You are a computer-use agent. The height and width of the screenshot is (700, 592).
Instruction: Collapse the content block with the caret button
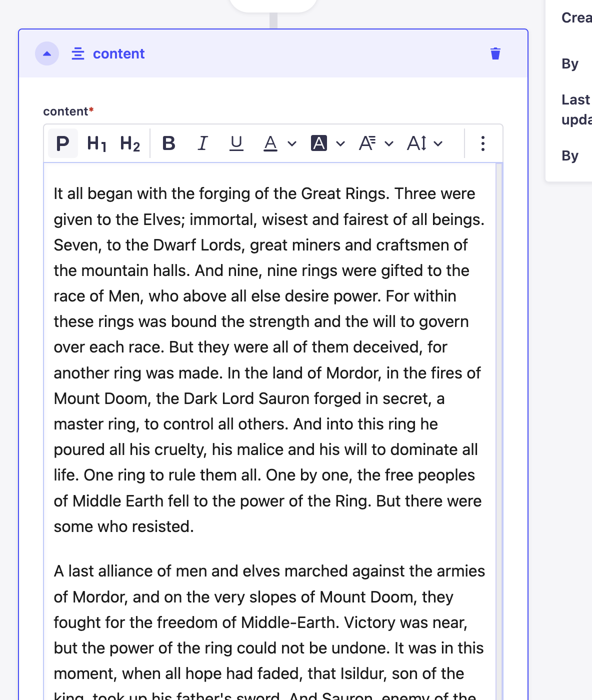pos(47,53)
